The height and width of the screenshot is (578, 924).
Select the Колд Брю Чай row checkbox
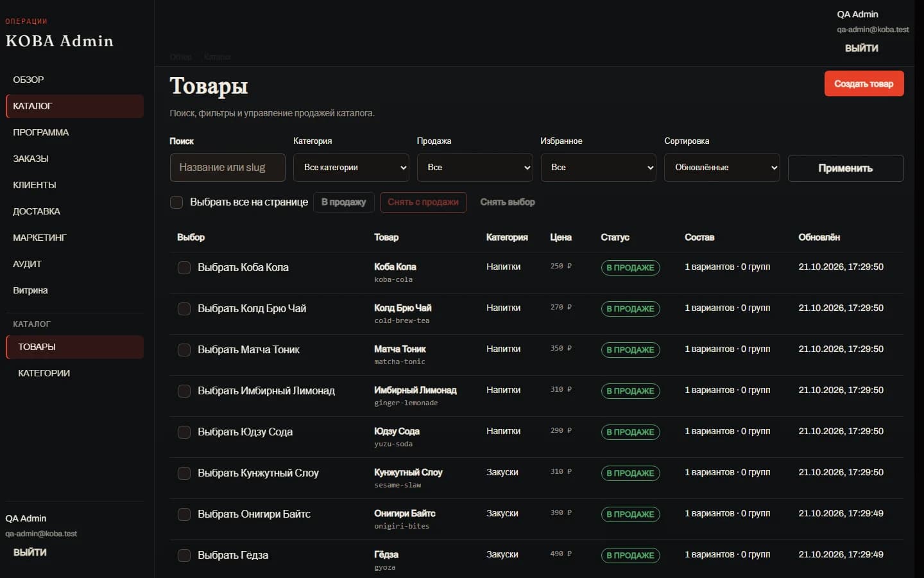184,309
